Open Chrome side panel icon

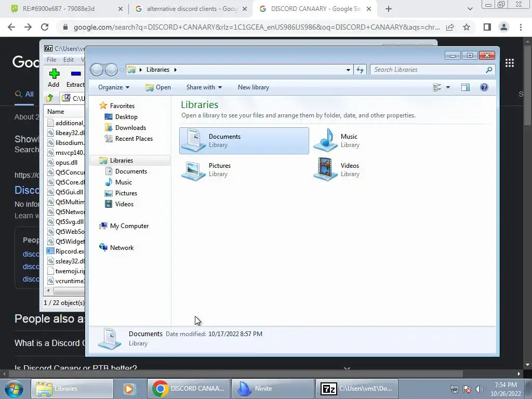(x=487, y=27)
